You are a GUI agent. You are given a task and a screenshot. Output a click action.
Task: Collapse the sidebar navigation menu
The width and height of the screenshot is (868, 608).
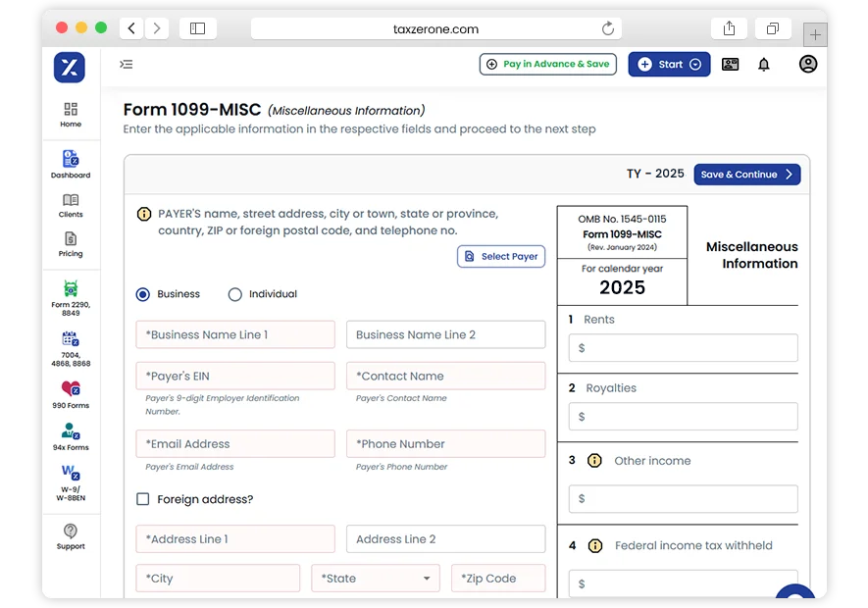pyautogui.click(x=126, y=64)
